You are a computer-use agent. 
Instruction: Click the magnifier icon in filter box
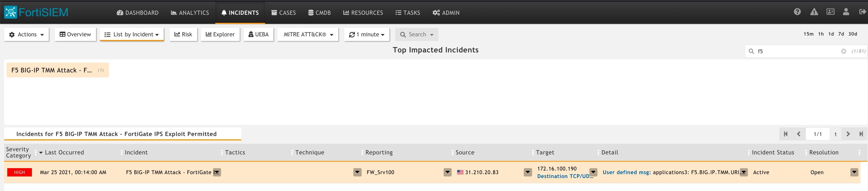751,51
